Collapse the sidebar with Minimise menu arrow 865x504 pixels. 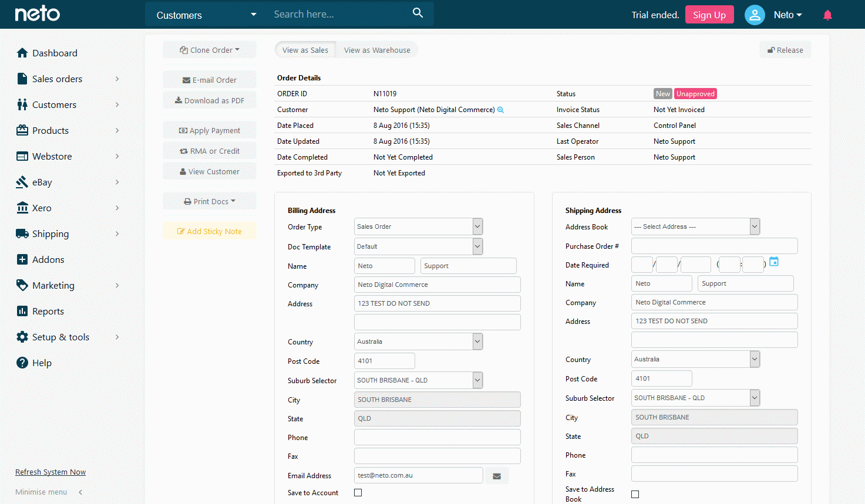[80, 492]
